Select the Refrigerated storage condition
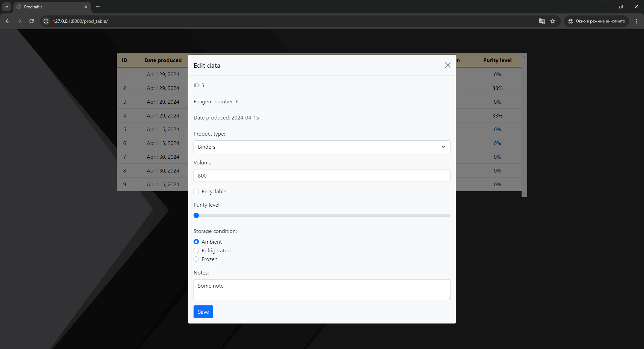644x349 pixels. tap(196, 250)
